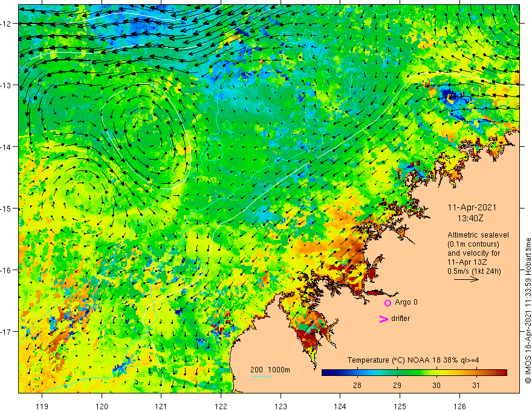532x411 pixels.
Task: Click the 'and velocity for' legend line
Action: [x=473, y=253]
